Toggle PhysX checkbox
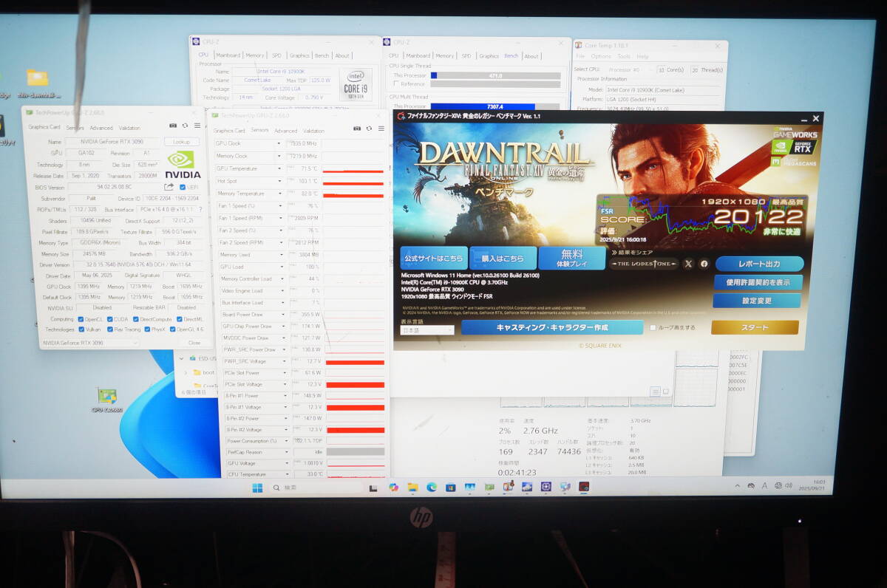This screenshot has width=887, height=588. tap(147, 329)
